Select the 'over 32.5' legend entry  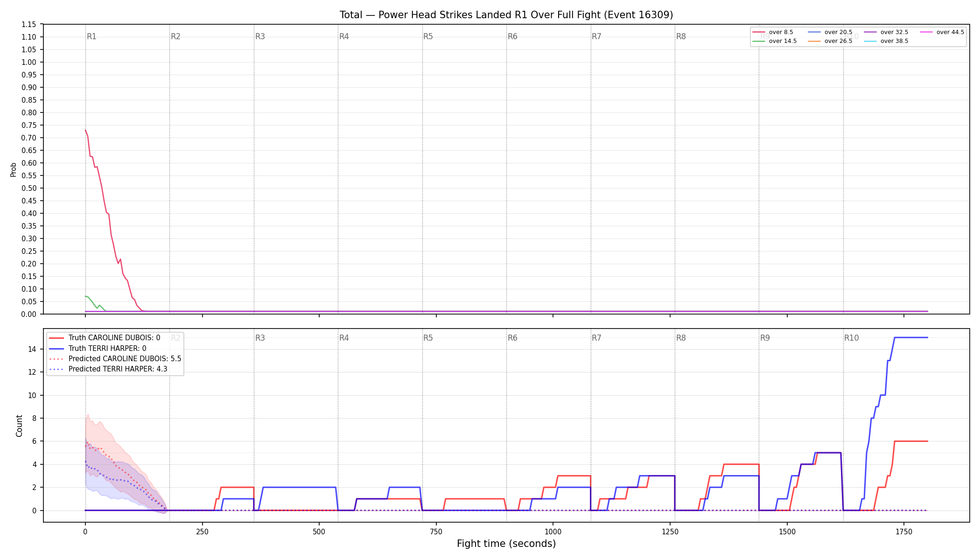coord(886,32)
